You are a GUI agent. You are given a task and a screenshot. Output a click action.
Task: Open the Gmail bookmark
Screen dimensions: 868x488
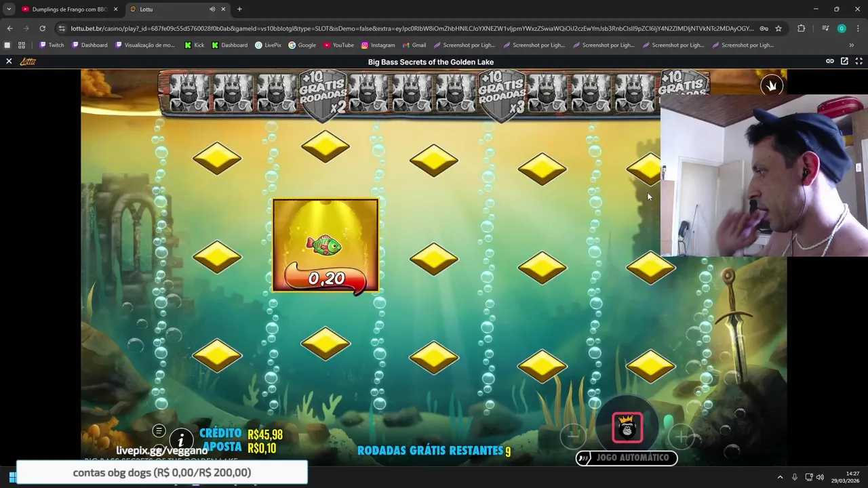[x=414, y=45]
